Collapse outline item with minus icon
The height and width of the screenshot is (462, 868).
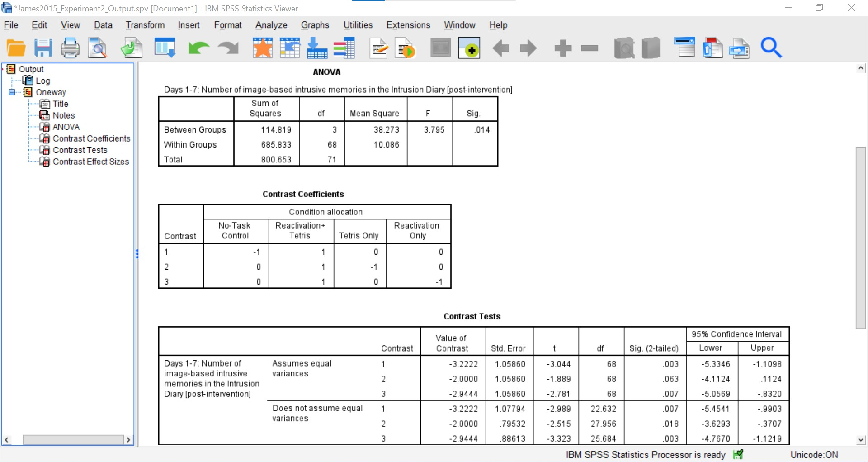point(590,48)
